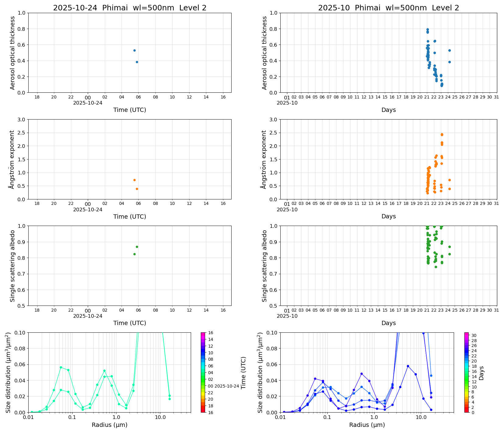The height and width of the screenshot is (433, 504).
Task: Click daily single scattering albedo point near 0.87
Action: tap(137, 247)
